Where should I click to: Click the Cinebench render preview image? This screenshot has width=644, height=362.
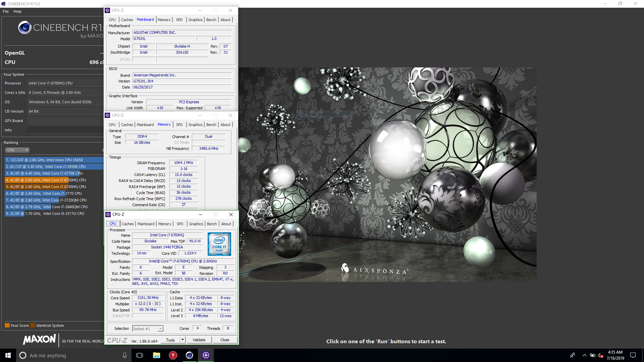387,175
